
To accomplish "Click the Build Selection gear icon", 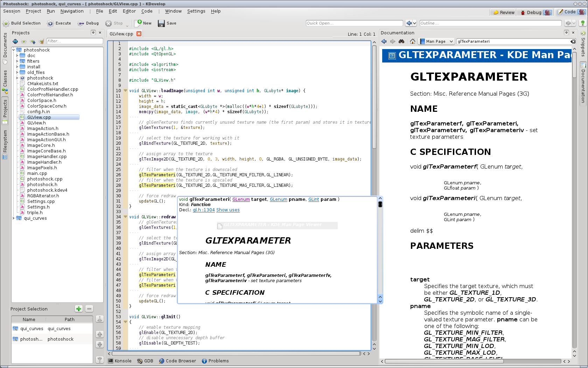I will (x=6, y=23).
